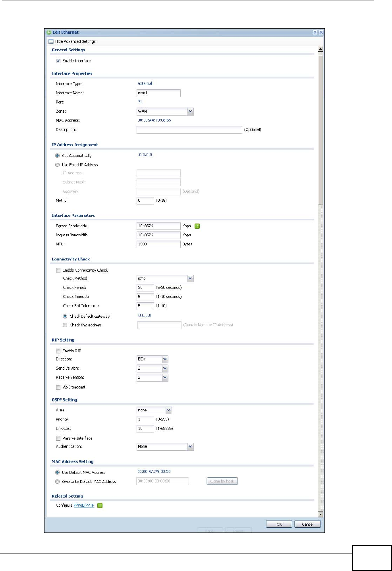Click Hide Advanced Settings

pyautogui.click(x=75, y=41)
